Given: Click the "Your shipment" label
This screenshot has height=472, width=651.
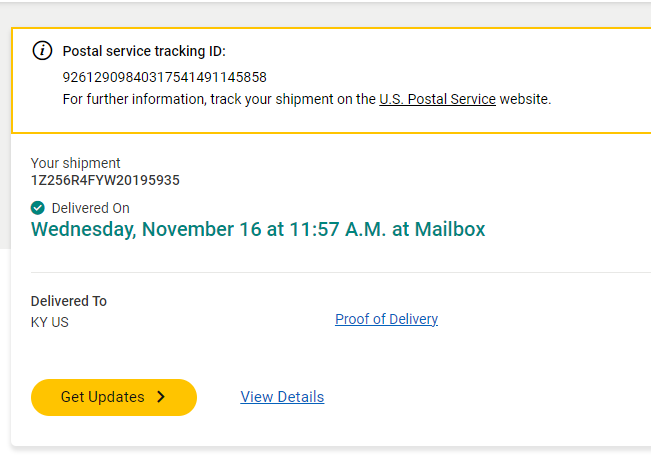Looking at the screenshot, I should tap(75, 163).
